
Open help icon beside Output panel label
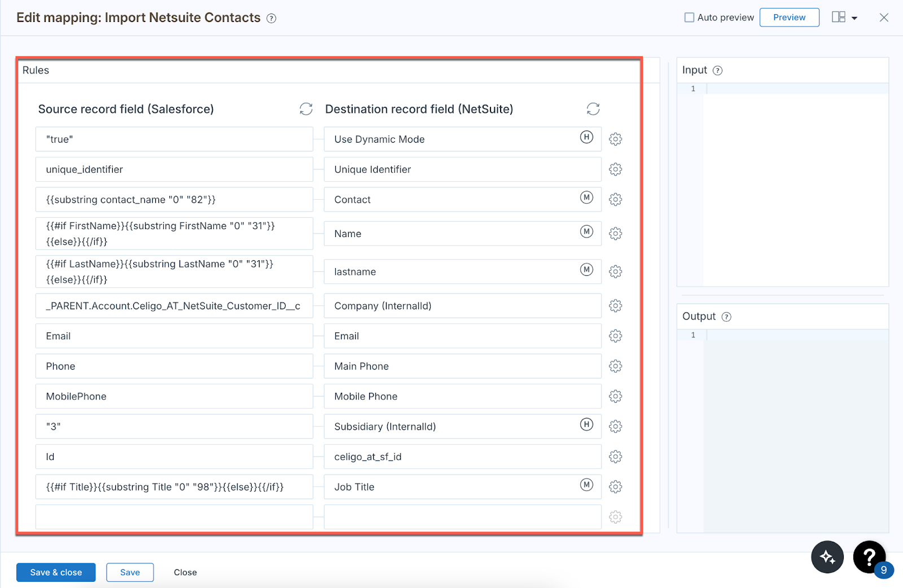point(726,317)
